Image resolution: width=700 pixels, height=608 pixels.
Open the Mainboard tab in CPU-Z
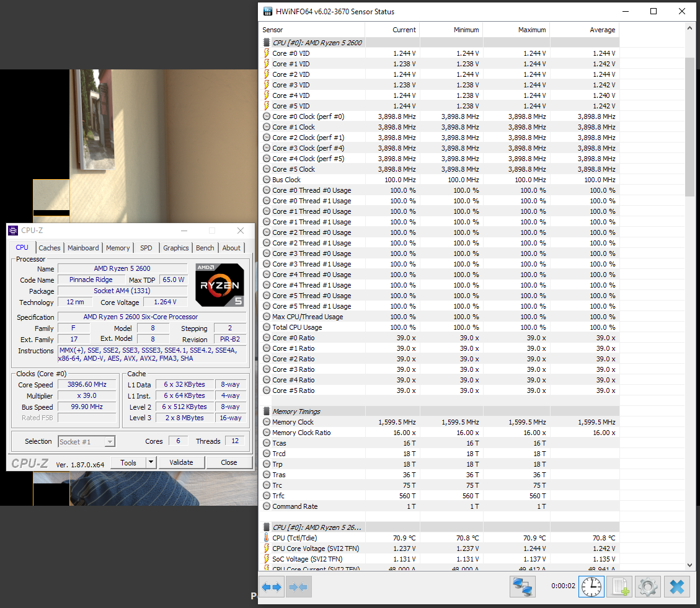click(x=83, y=248)
